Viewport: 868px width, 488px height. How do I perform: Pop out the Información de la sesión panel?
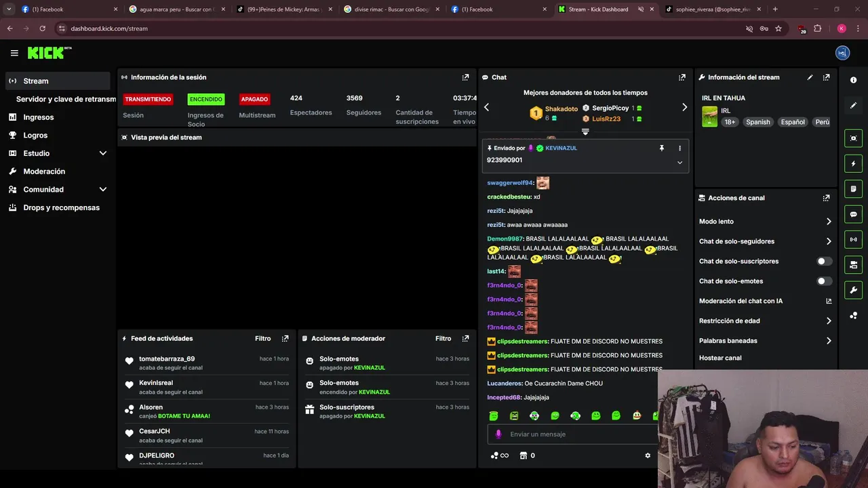[465, 77]
